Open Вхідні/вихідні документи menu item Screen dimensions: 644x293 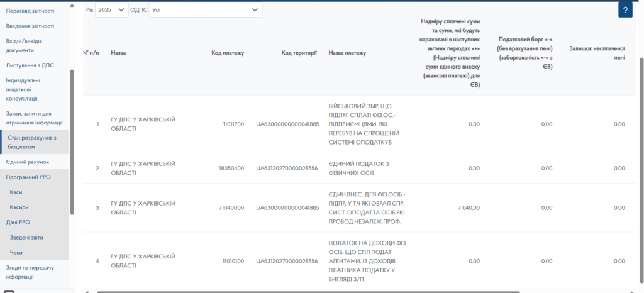[28, 45]
